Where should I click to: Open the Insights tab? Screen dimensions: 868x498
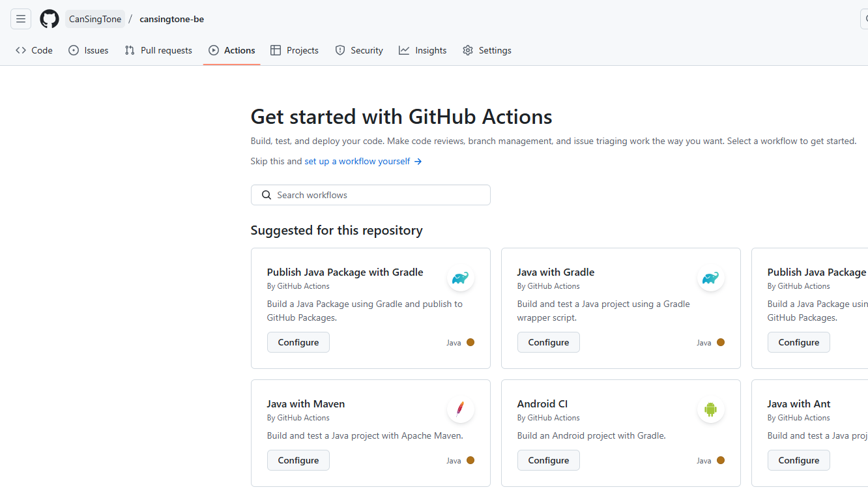tap(423, 50)
